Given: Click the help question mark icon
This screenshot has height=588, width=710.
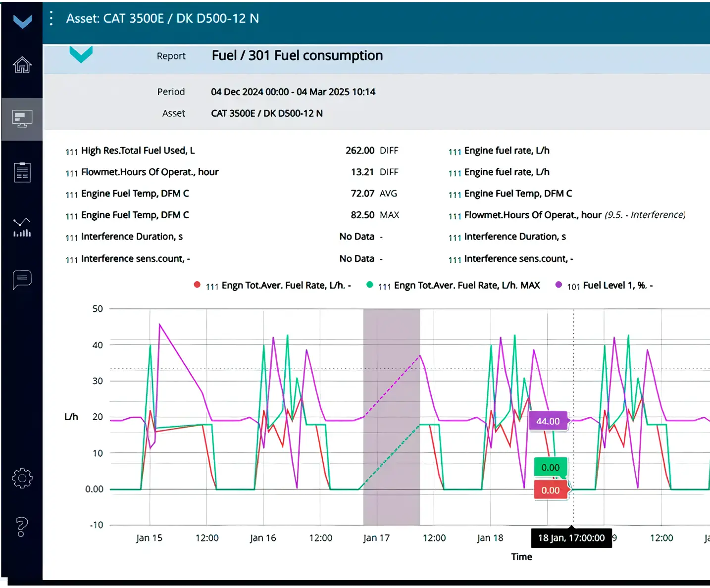Looking at the screenshot, I should tap(22, 527).
